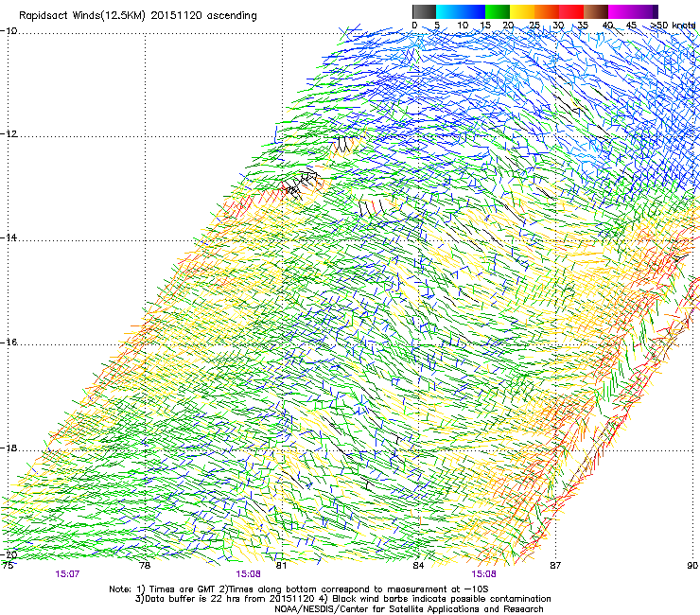This screenshot has height=615, width=700.
Task: Click the brown 35-40 knots legend segment
Action: click(x=596, y=11)
